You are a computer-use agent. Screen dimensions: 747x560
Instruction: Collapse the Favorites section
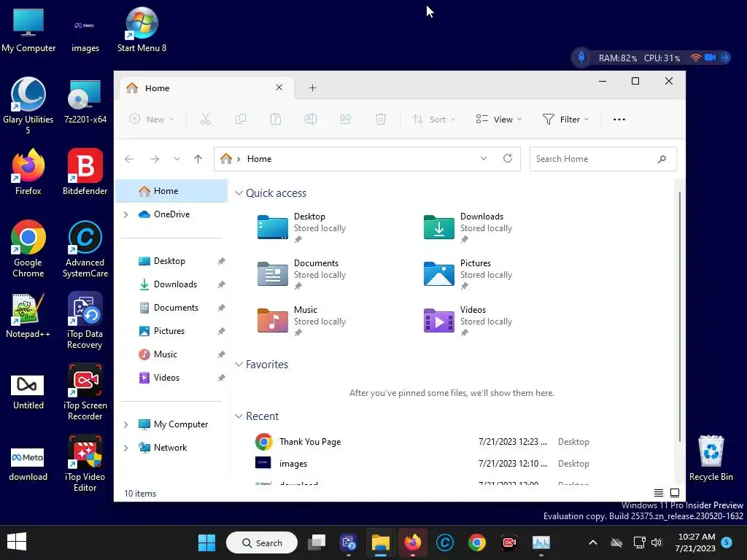point(239,365)
